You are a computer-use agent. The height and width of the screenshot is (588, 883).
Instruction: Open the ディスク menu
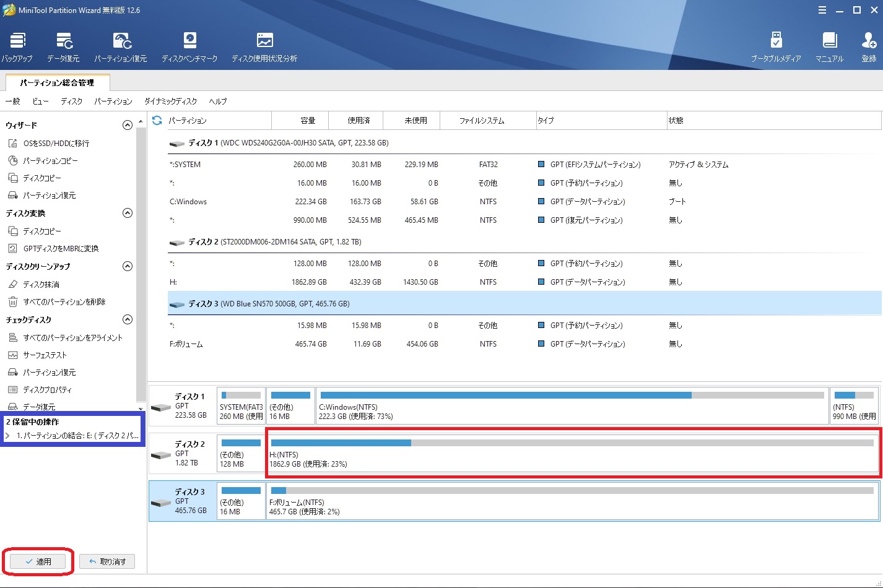(71, 102)
